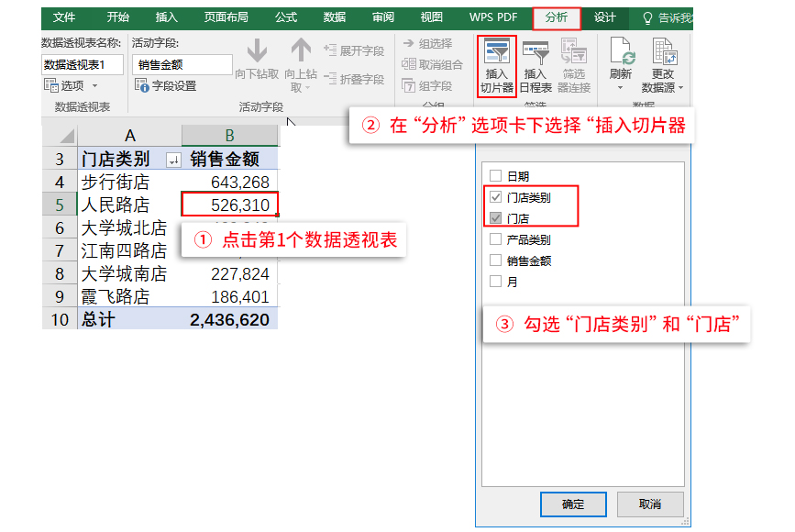Click the Drill Up (向上钻取) arrow

[301, 50]
